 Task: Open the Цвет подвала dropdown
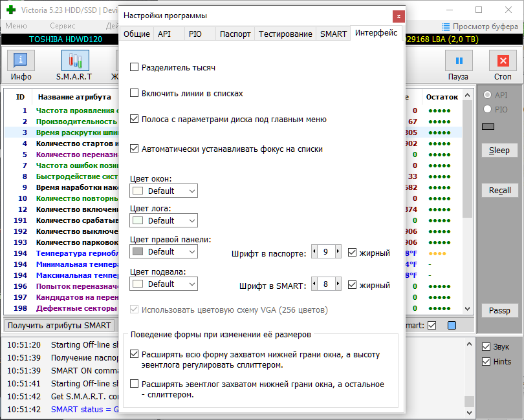click(164, 284)
